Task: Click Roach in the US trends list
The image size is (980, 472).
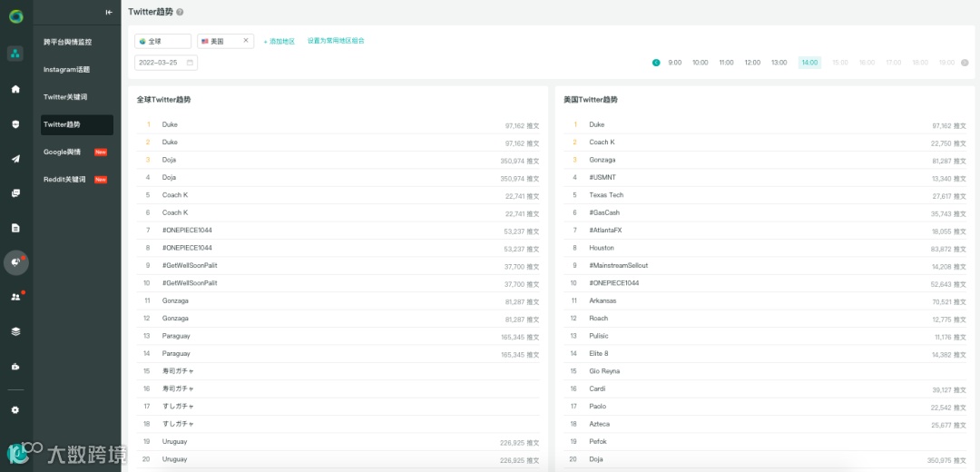Action: 598,319
